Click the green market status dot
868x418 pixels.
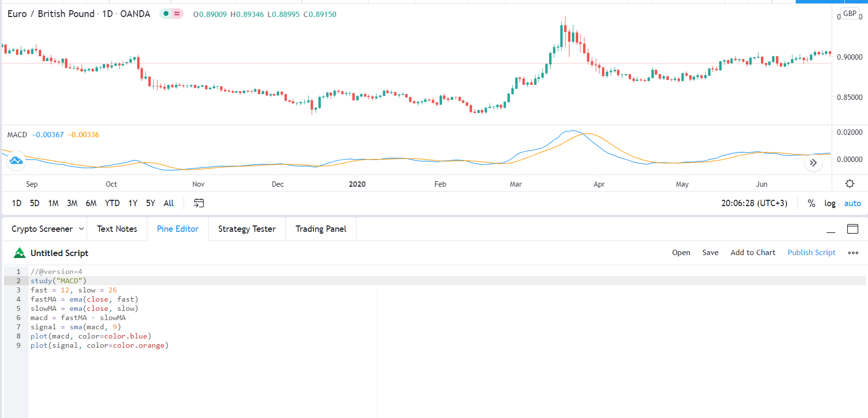point(166,14)
